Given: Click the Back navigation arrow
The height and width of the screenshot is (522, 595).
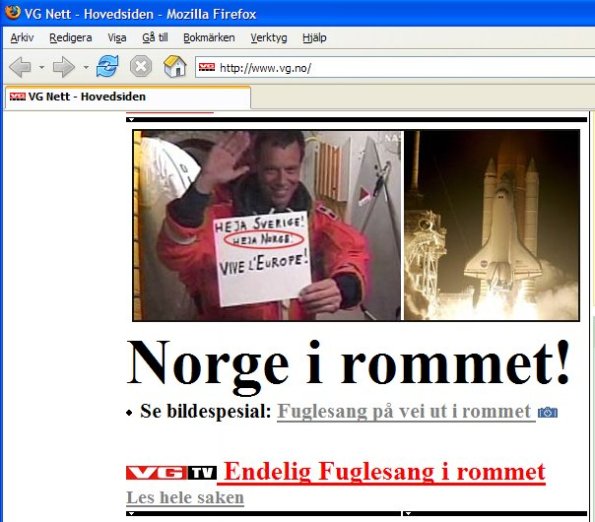Looking at the screenshot, I should coord(20,67).
